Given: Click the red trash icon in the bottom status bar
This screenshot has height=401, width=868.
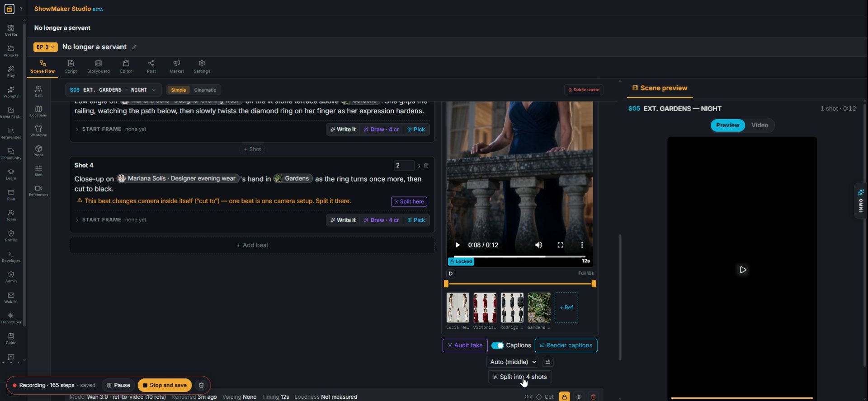Looking at the screenshot, I should 594,397.
